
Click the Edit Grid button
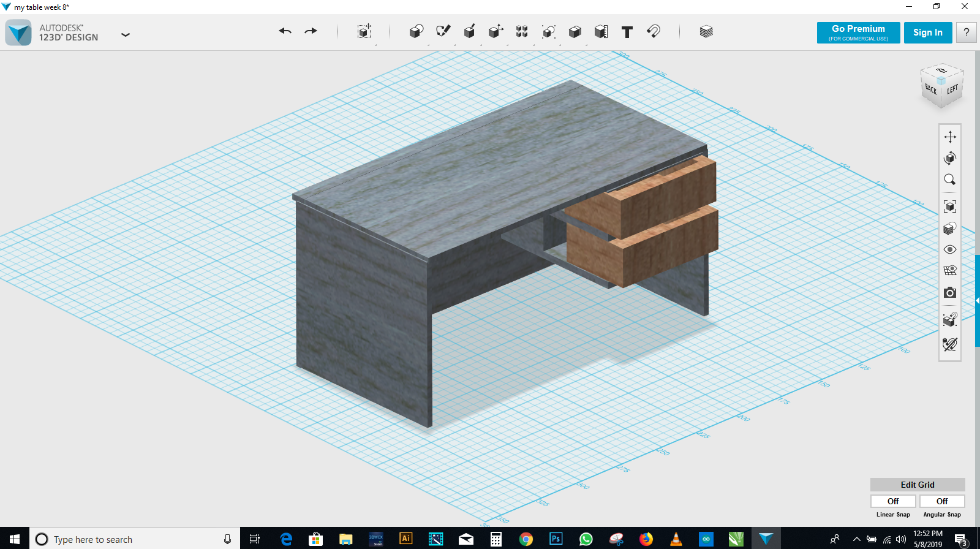917,485
